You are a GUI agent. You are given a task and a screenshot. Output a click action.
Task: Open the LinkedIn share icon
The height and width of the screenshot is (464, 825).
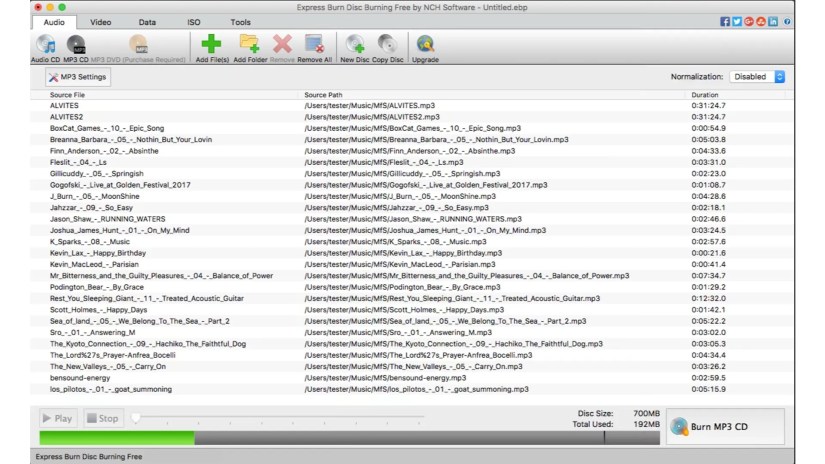pyautogui.click(x=773, y=22)
